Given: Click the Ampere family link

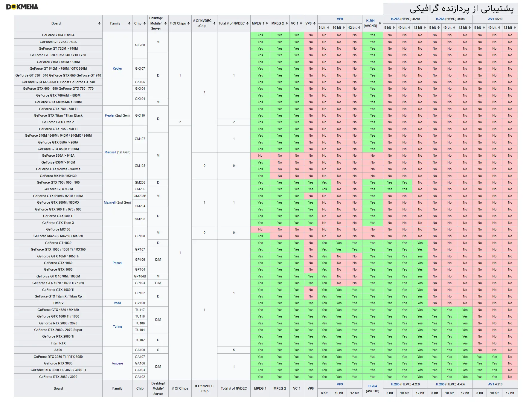Looking at the screenshot, I should 117,363.
